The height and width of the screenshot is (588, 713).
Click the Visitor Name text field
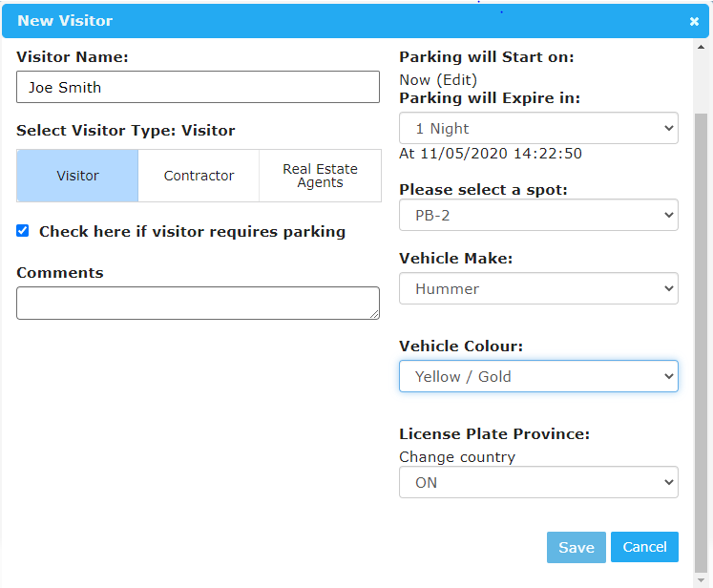tap(198, 87)
